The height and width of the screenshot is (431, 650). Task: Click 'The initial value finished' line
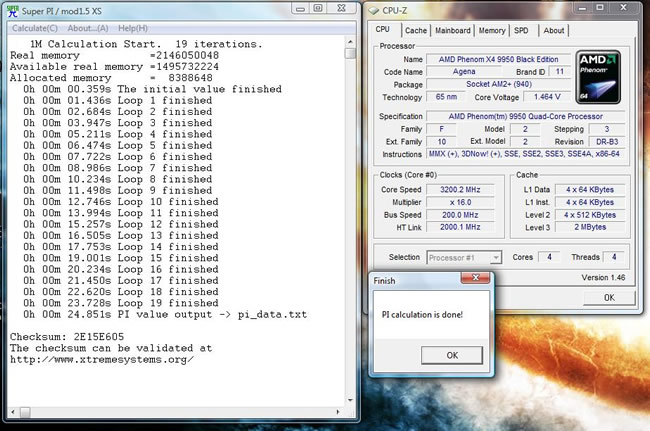(x=152, y=89)
